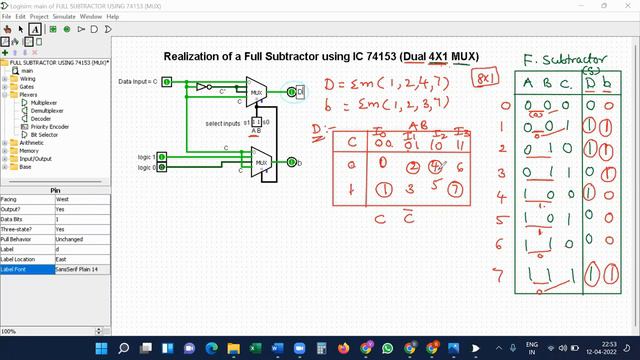Expand the Input/Output library folder

click(x=5, y=159)
